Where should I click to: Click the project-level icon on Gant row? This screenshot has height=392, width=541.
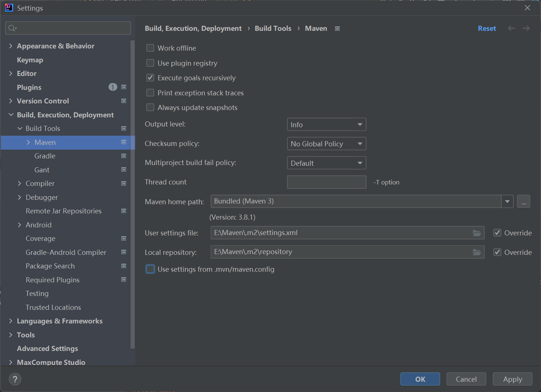pyautogui.click(x=124, y=170)
